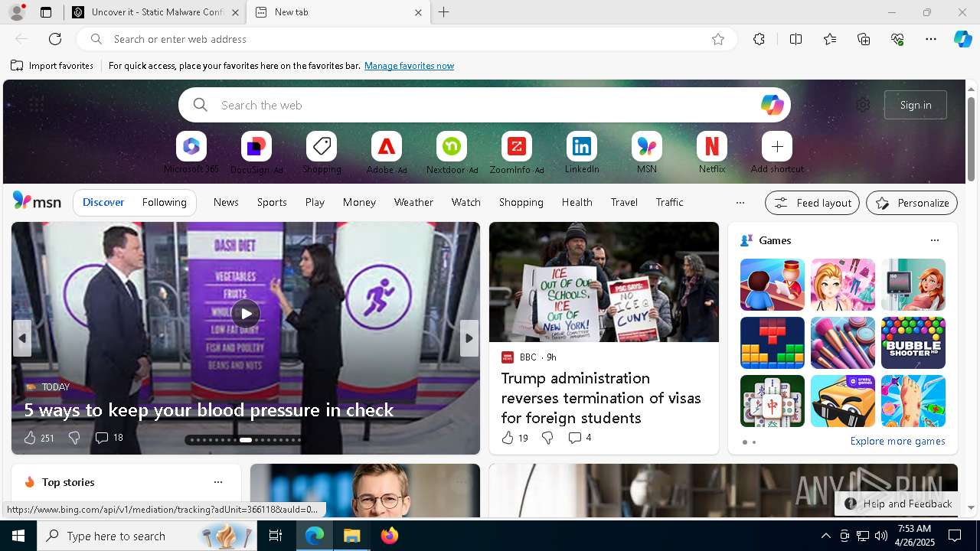Open the Weather category
This screenshot has width=980, height=551.
coord(413,203)
